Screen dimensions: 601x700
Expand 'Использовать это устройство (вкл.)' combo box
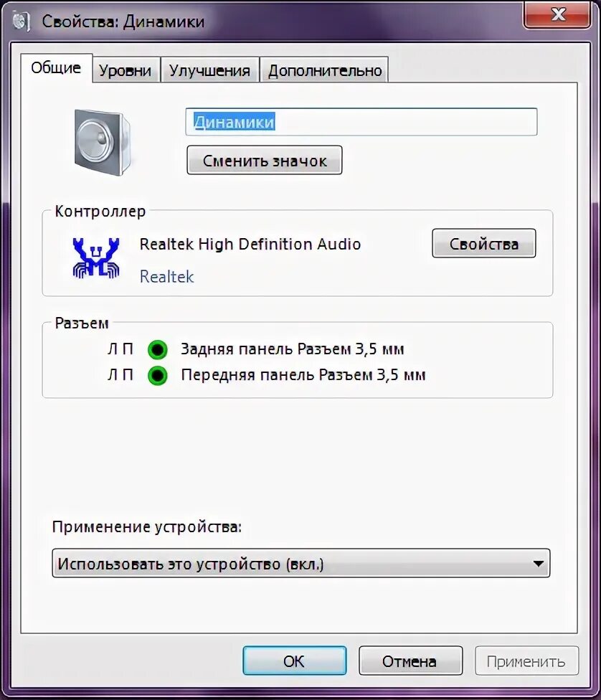301,564
